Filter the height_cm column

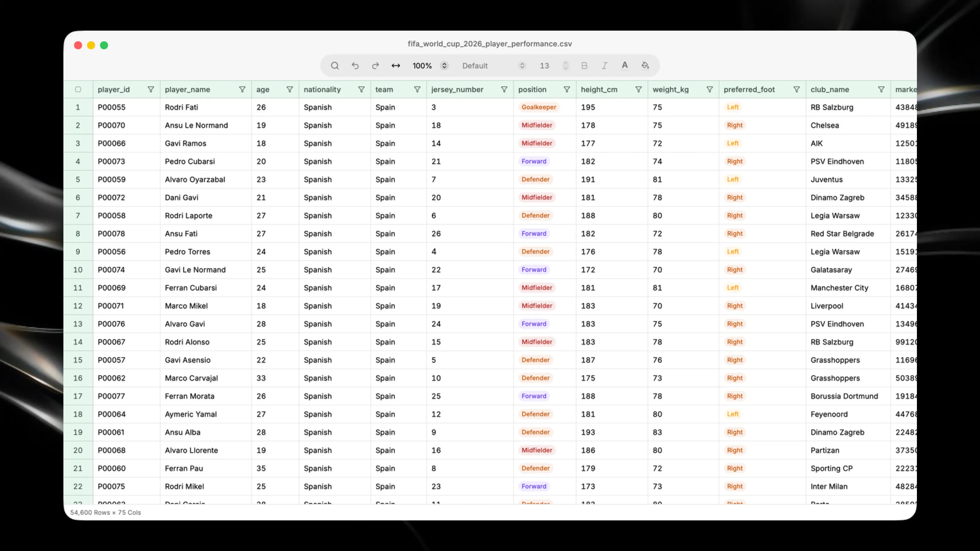coord(639,89)
